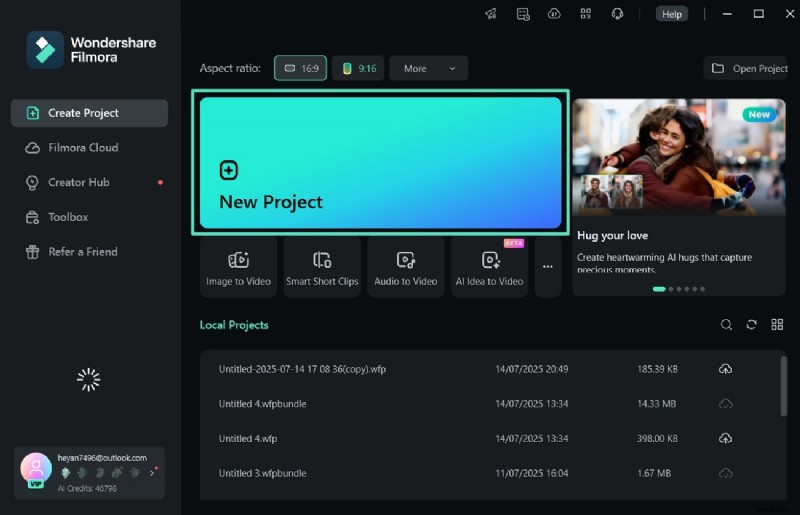Upload Untitled 4.wfp to cloud

point(726,438)
